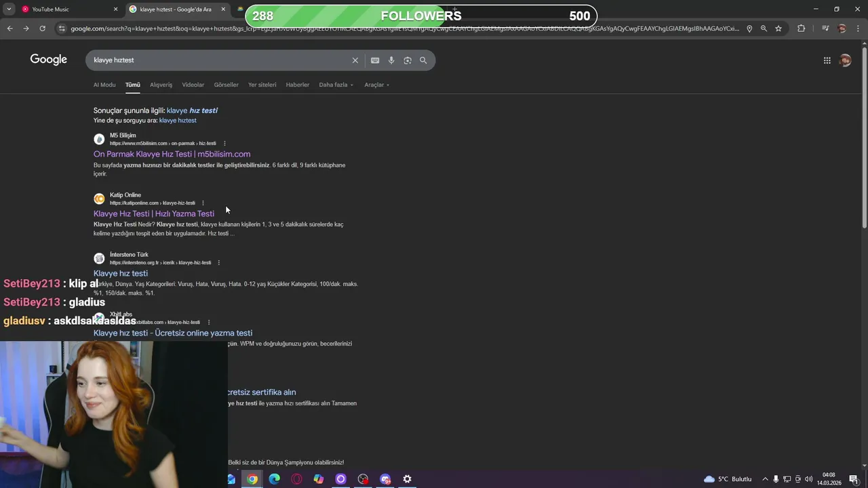Show hidden icons in system tray
Image resolution: width=868 pixels, height=488 pixels.
pyautogui.click(x=765, y=479)
